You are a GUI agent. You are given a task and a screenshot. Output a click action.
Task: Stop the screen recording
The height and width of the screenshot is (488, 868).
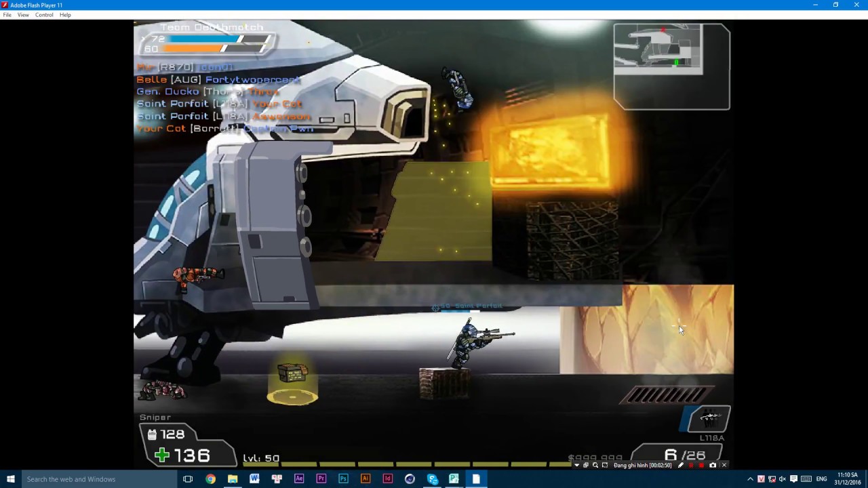(x=701, y=466)
